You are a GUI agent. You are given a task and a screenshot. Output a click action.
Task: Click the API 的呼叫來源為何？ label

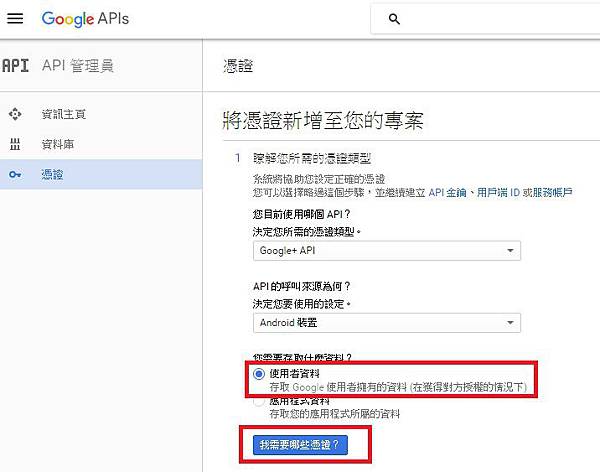pos(302,286)
